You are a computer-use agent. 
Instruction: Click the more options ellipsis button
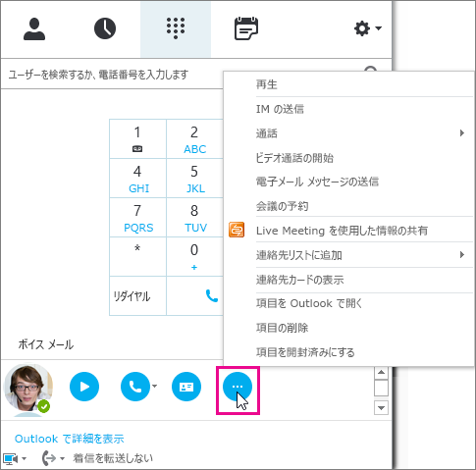point(238,387)
